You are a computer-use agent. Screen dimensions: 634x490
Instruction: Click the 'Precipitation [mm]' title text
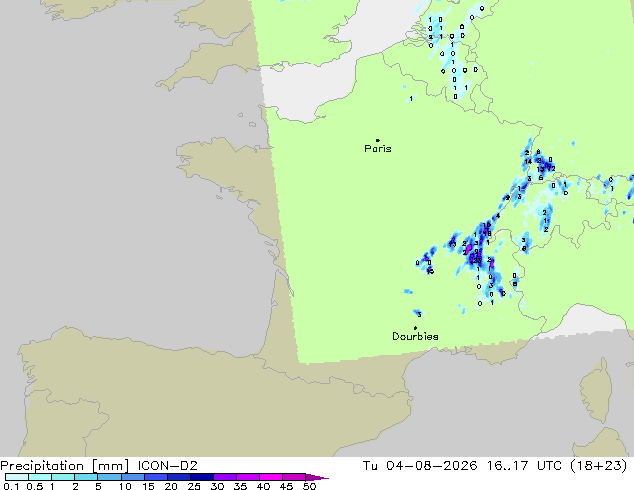(x=65, y=466)
